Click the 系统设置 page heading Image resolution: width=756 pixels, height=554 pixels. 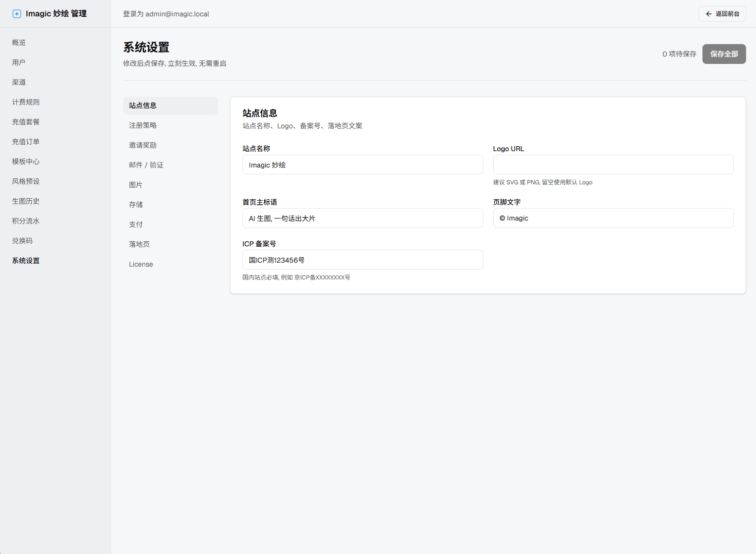coord(146,47)
